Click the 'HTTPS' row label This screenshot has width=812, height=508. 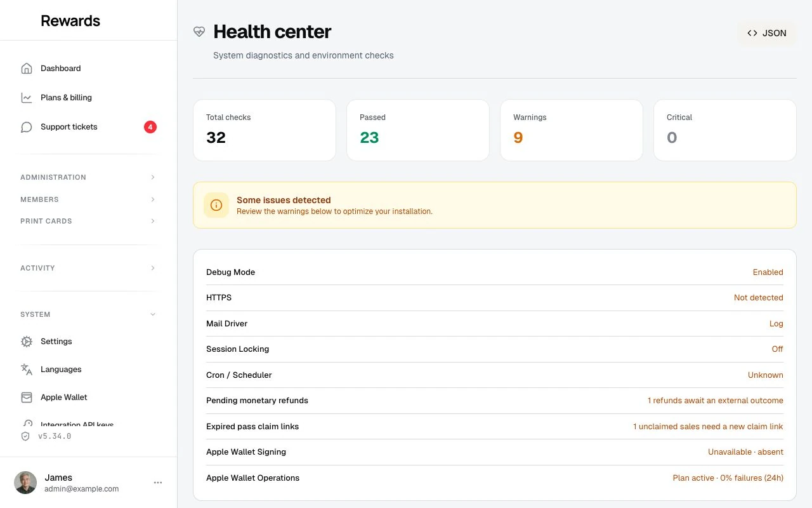[x=219, y=298]
